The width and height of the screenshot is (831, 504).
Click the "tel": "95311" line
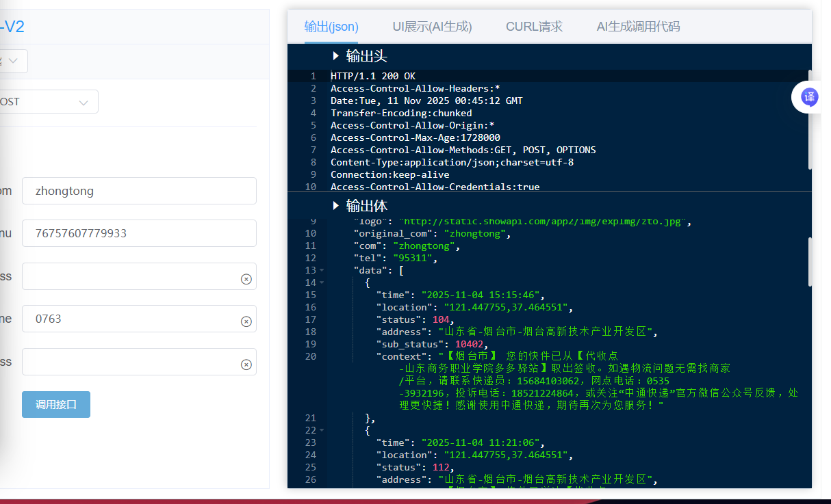(395, 258)
